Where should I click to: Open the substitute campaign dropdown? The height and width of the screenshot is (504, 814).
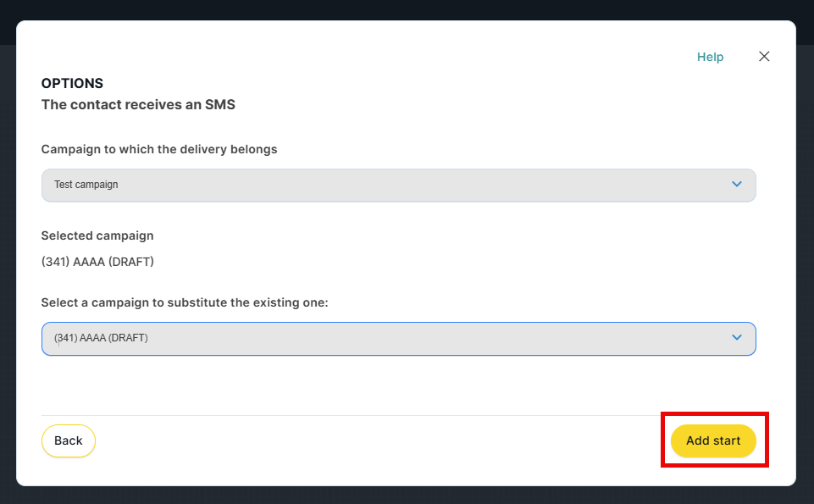point(398,338)
